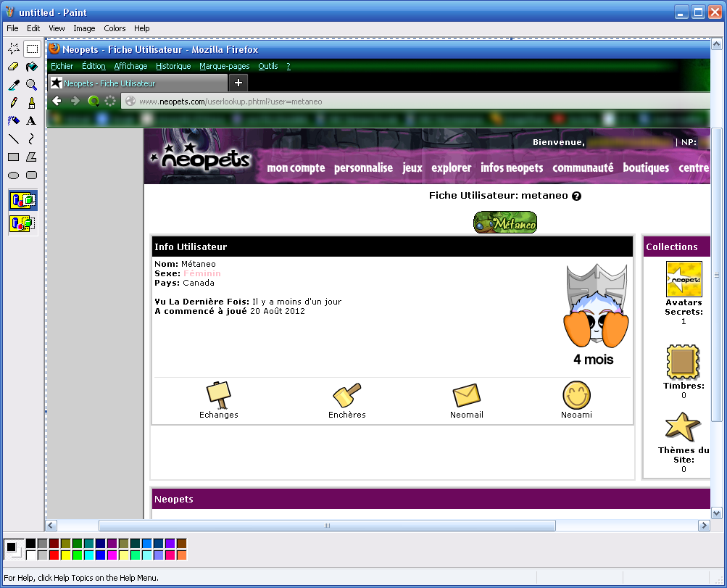Viewport: 727px width, 588px height.
Task: Select the orange palette color
Action: [181, 555]
